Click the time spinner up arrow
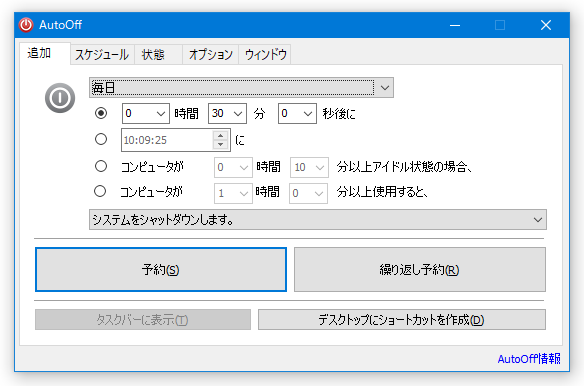Image resolution: width=584 pixels, height=386 pixels. click(x=220, y=136)
